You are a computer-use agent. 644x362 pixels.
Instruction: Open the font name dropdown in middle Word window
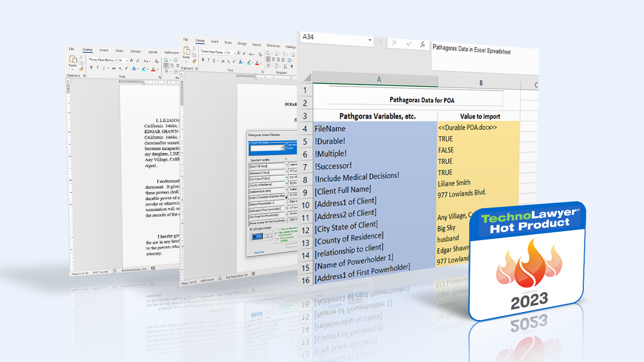(224, 53)
